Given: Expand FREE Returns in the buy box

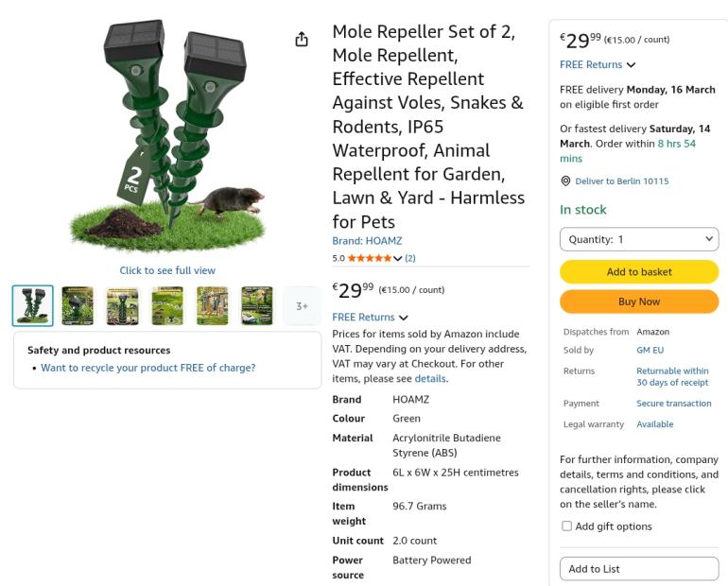Looking at the screenshot, I should (x=598, y=65).
